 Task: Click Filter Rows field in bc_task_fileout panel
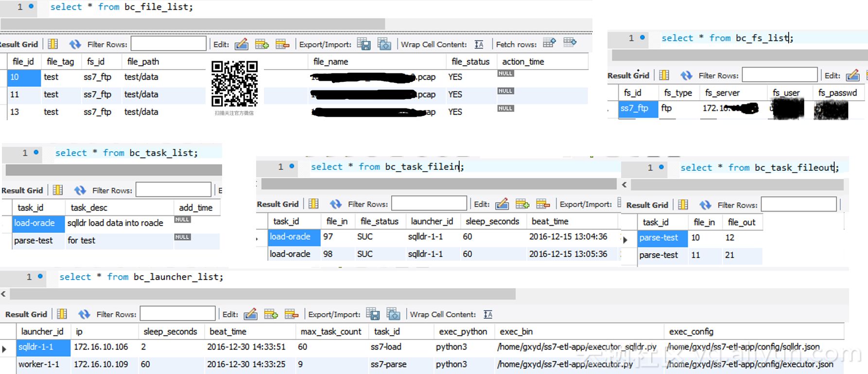coord(799,204)
